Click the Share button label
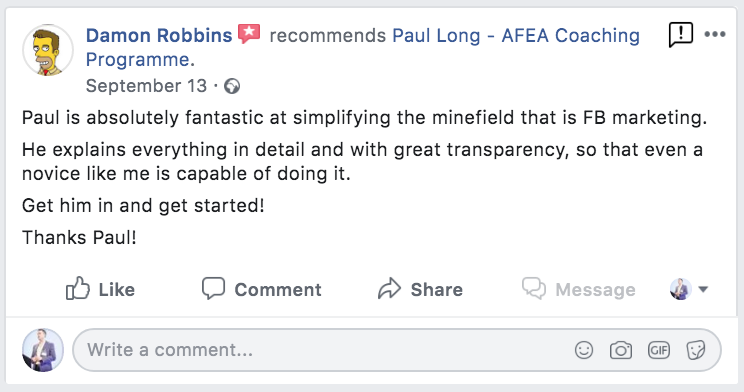Screen dimensions: 744x392 tap(437, 289)
